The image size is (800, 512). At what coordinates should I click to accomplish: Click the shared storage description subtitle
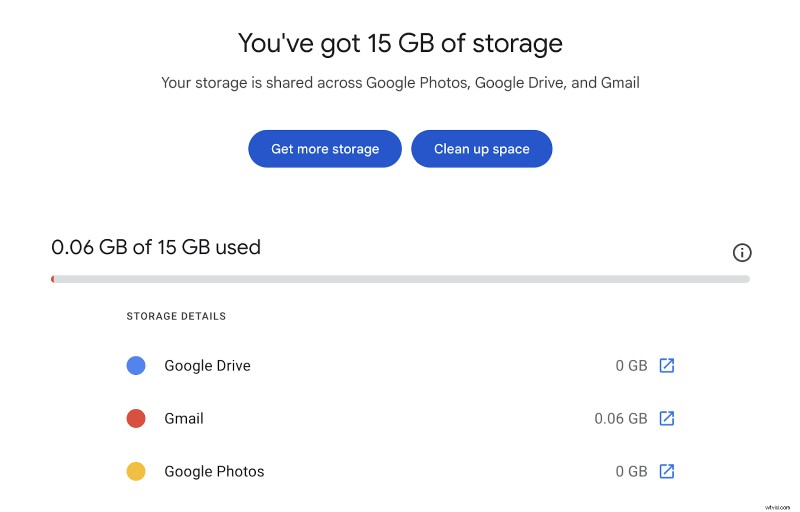tap(400, 83)
